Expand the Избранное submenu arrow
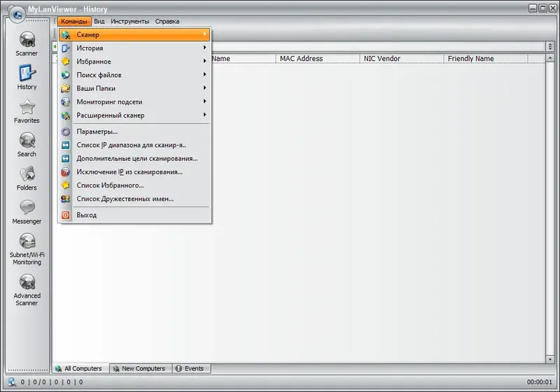The image size is (560, 392). point(205,61)
